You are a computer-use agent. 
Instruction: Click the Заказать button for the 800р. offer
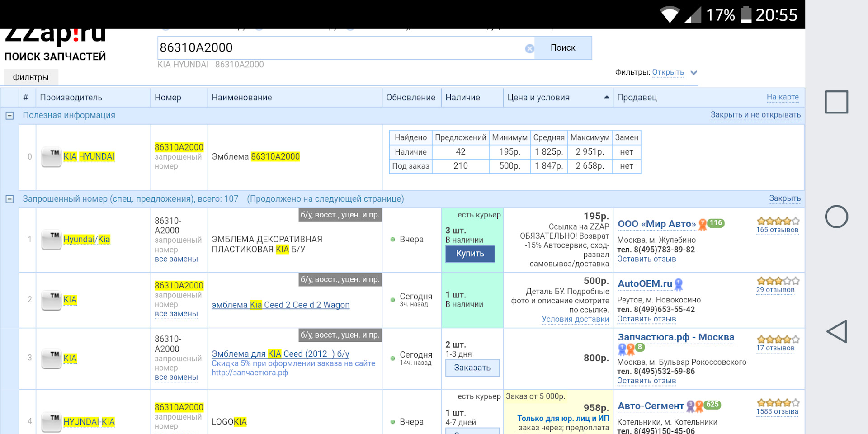(x=472, y=368)
